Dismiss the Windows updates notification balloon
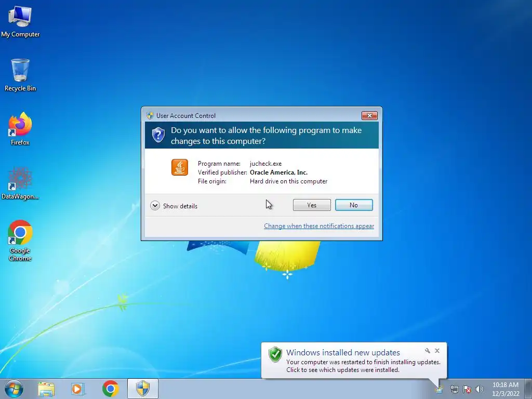This screenshot has height=399, width=532. point(437,351)
